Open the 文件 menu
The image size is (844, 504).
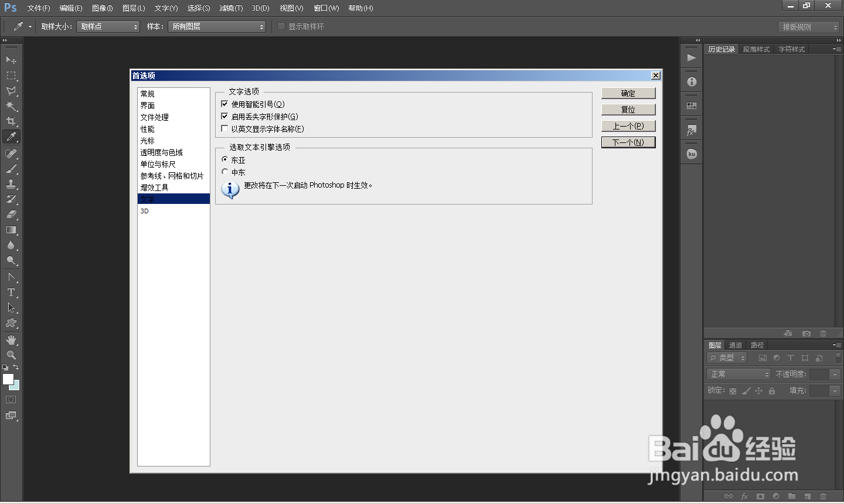pyautogui.click(x=39, y=8)
